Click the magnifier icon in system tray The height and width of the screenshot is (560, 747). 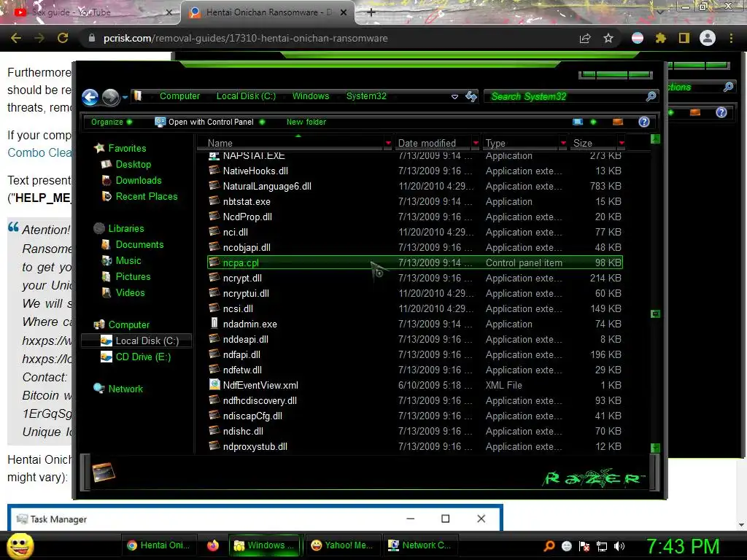tap(549, 545)
